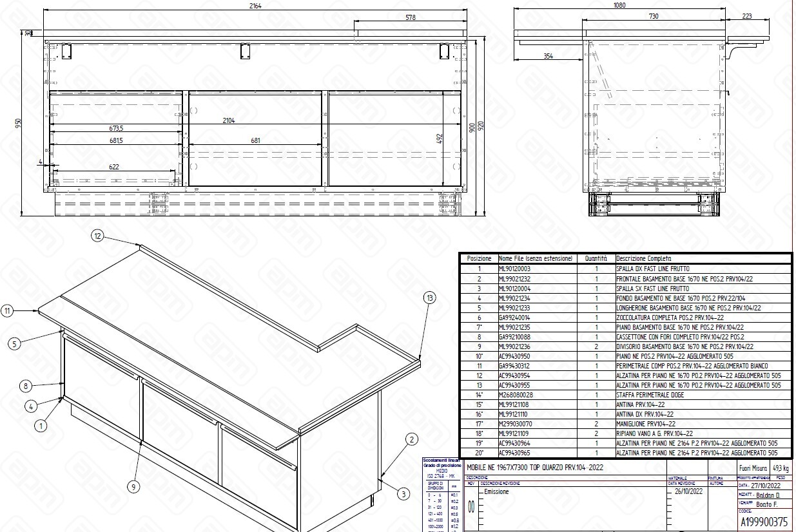The width and height of the screenshot is (796, 532).
Task: Click the 1080 dimension on side view
Action: [619, 5]
